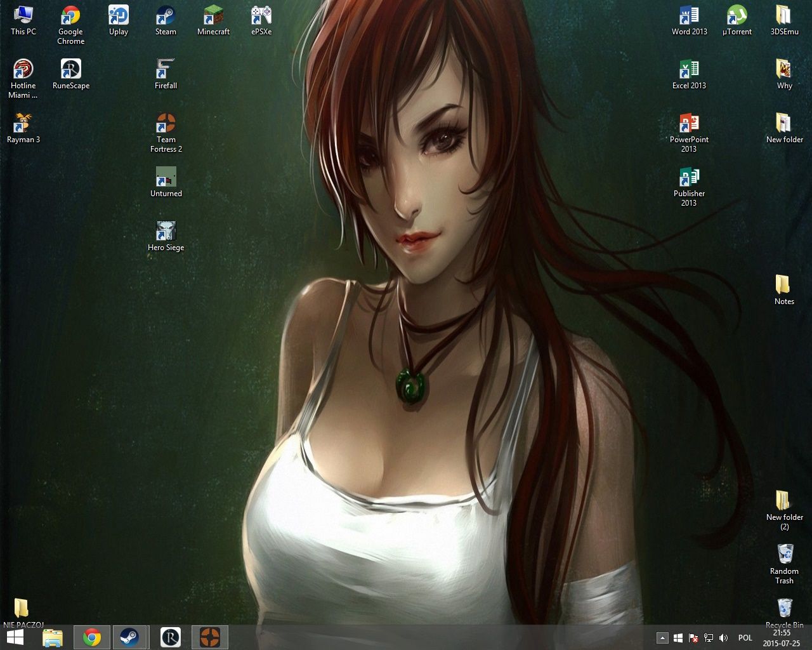
Task: Open Google Chrome from the taskbar
Action: click(92, 637)
